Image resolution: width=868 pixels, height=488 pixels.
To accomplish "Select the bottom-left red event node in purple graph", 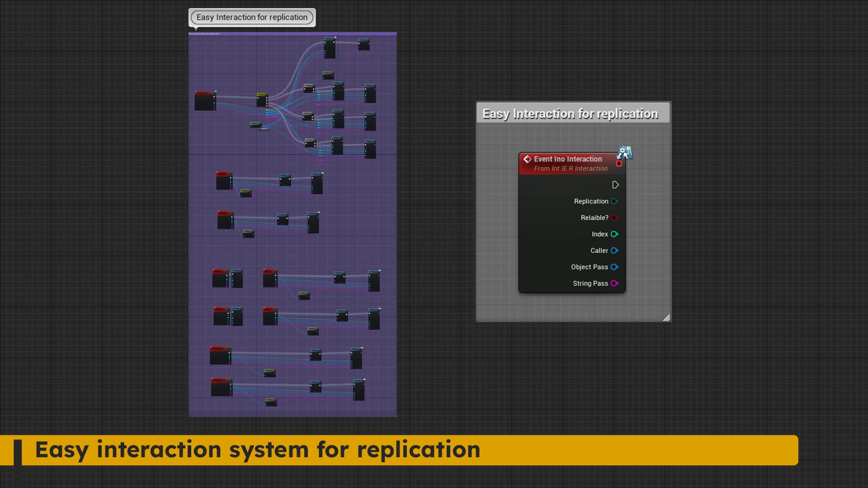I will point(221,387).
